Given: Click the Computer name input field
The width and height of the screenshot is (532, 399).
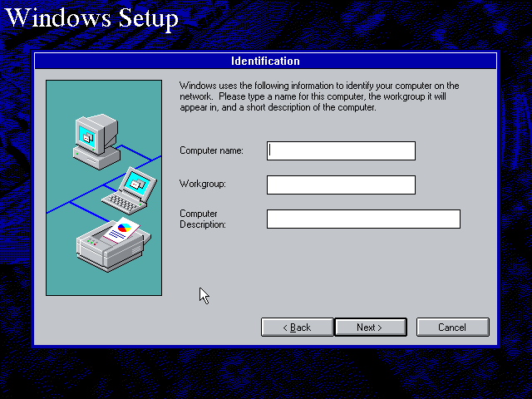Looking at the screenshot, I should pos(341,151).
